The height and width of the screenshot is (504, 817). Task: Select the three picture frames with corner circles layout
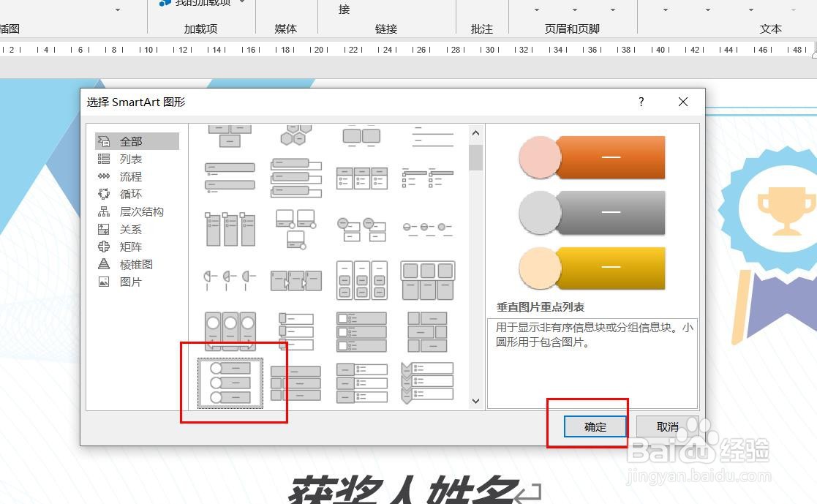pos(295,229)
